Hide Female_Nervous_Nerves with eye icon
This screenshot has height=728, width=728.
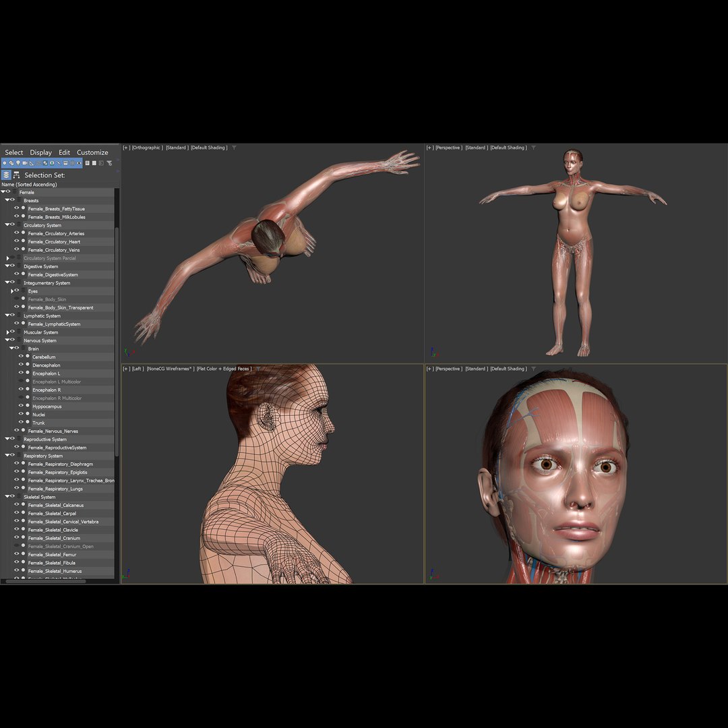pyautogui.click(x=16, y=430)
